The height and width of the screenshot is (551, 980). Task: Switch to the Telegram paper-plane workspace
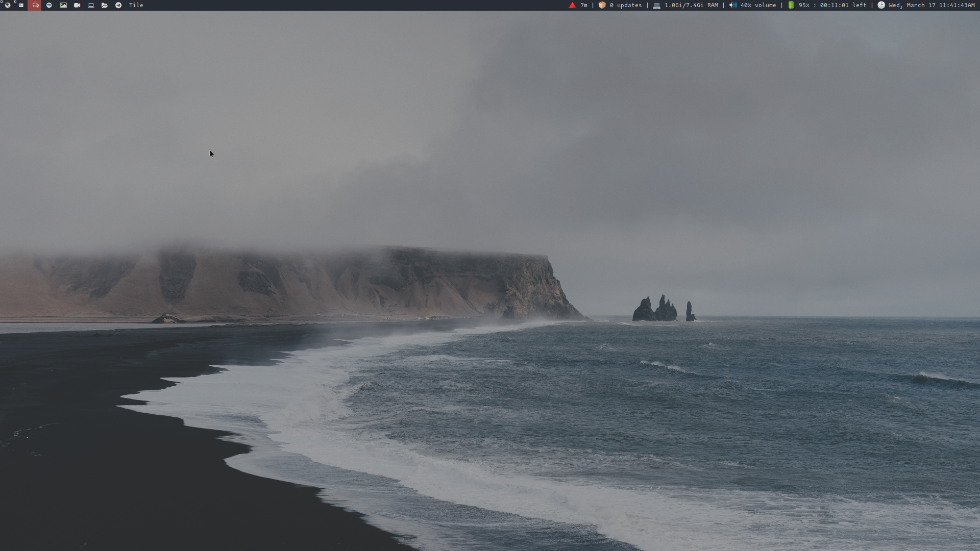(x=118, y=5)
